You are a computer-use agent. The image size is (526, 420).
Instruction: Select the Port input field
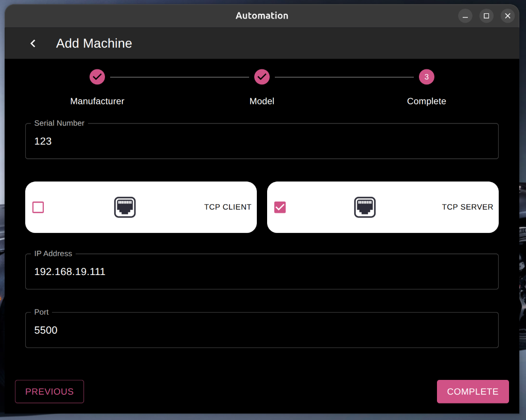tap(262, 330)
